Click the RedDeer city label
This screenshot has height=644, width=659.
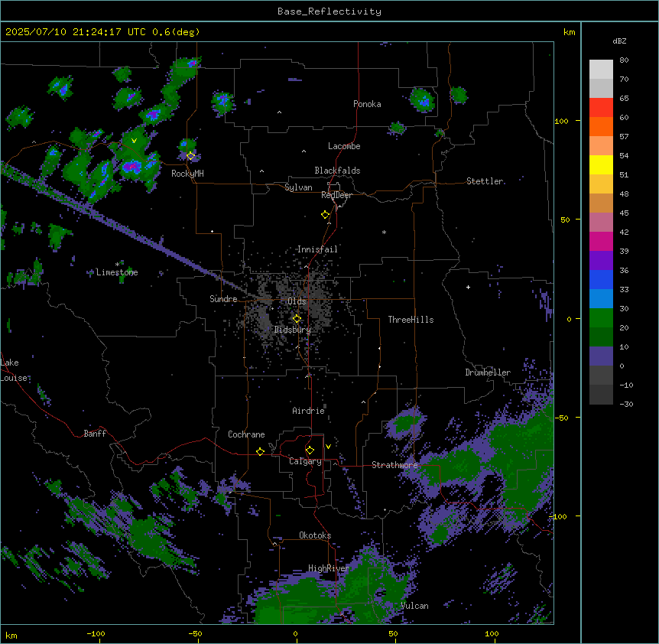point(336,195)
